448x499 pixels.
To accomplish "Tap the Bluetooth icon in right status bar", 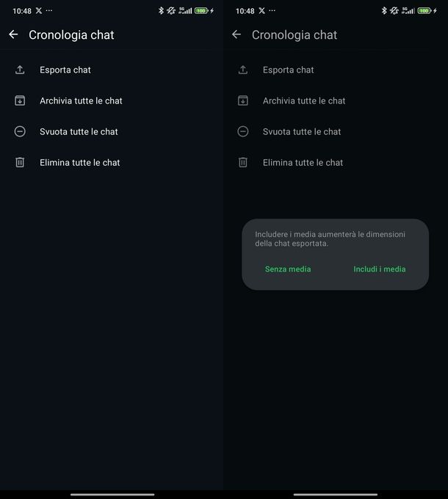I will [384, 11].
